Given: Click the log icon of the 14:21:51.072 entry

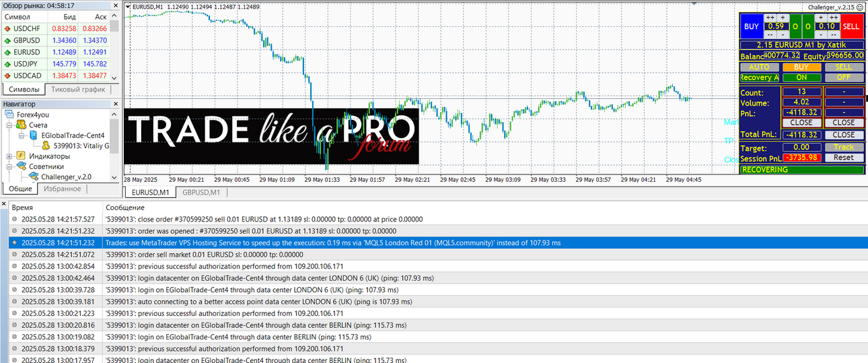Looking at the screenshot, I should [x=15, y=254].
